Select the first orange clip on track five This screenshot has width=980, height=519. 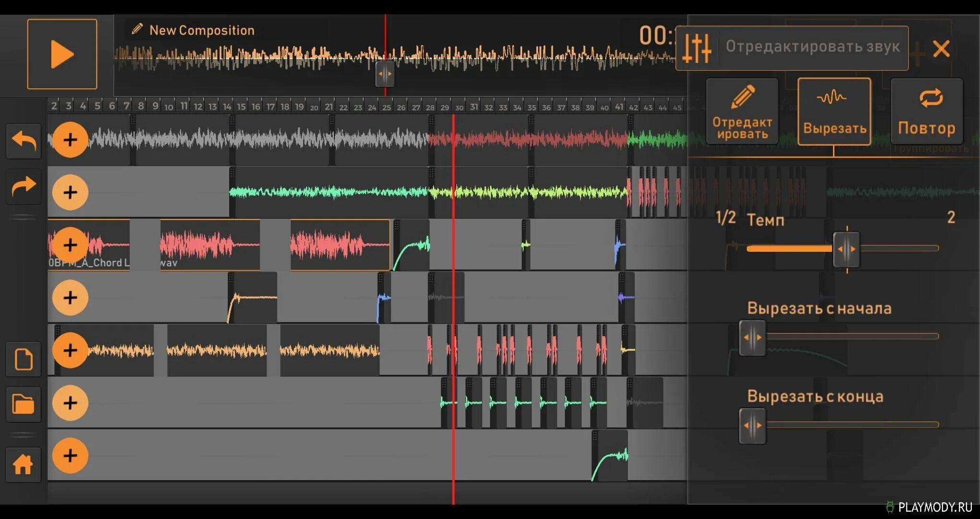104,350
